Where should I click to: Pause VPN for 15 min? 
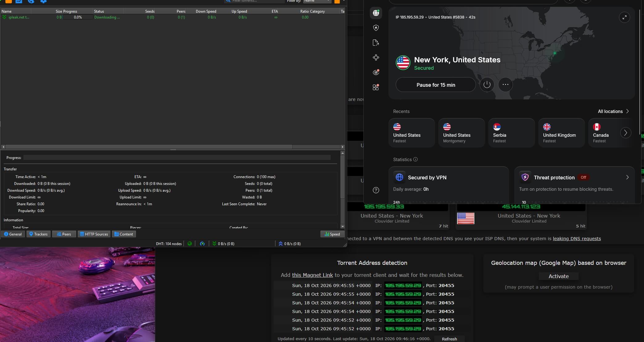point(436,85)
